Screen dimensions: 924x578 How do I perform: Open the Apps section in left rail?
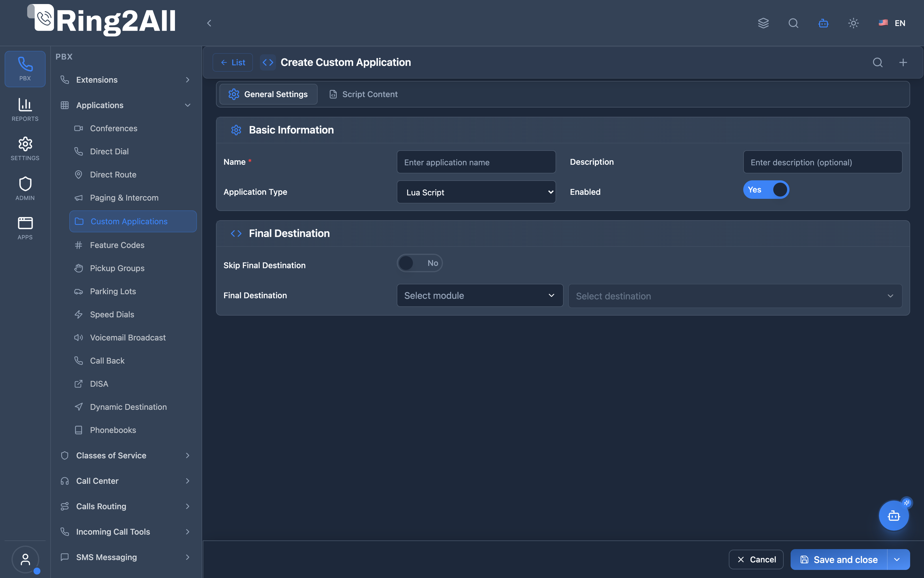coord(25,228)
